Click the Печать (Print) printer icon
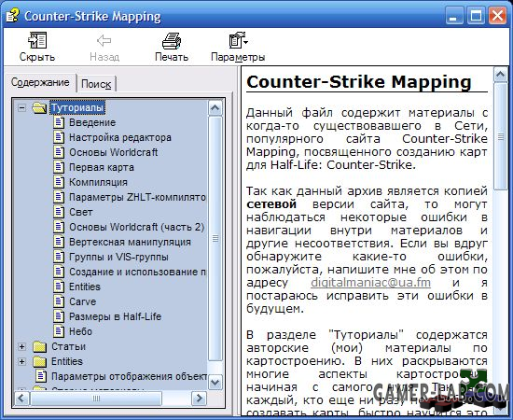Image resolution: width=513 pixels, height=420 pixels. point(172,40)
